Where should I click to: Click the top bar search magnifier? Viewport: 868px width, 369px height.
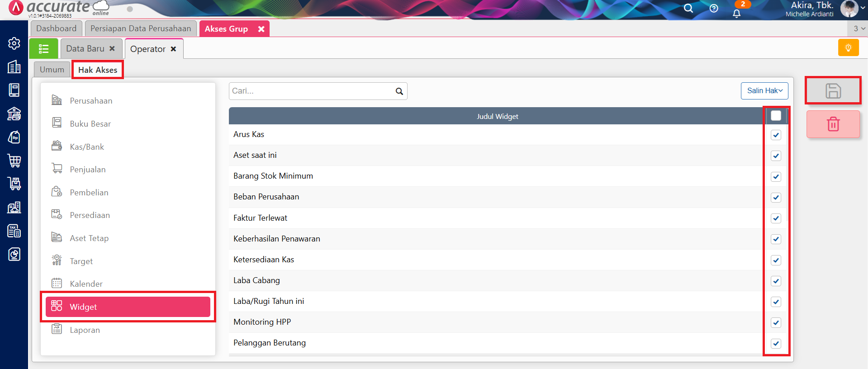click(x=688, y=9)
